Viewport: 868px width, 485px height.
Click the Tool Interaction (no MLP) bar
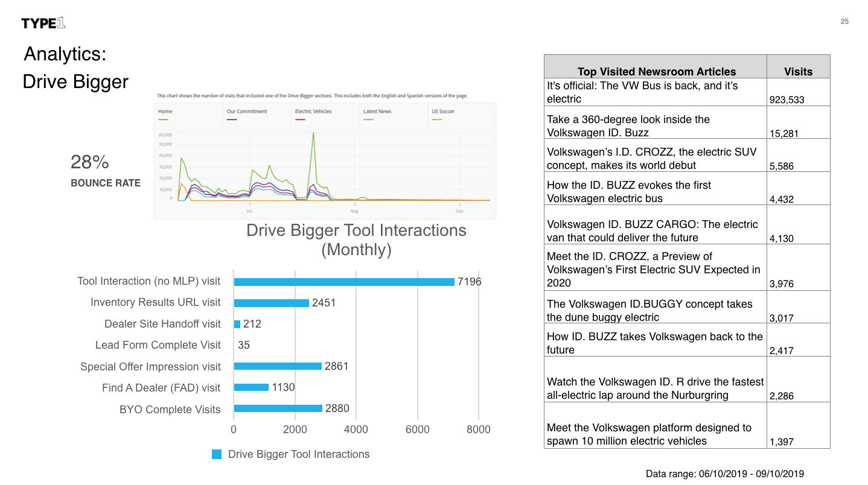[x=344, y=282]
